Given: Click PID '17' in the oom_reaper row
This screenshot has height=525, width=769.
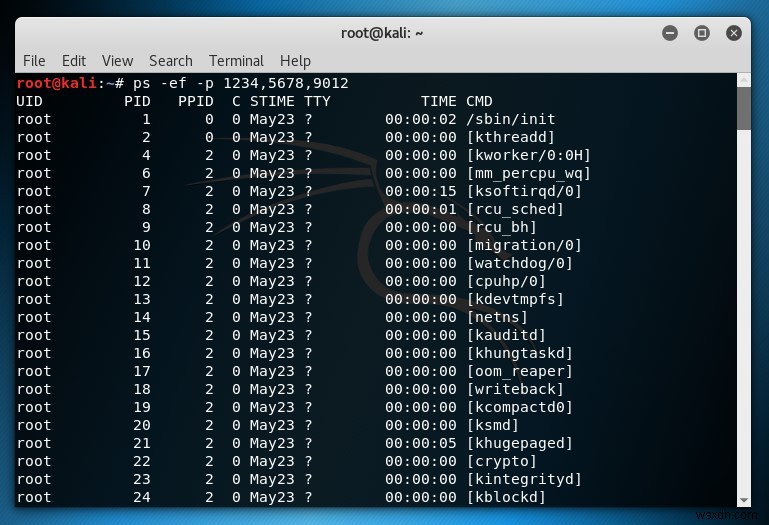Looking at the screenshot, I should pyautogui.click(x=142, y=371).
